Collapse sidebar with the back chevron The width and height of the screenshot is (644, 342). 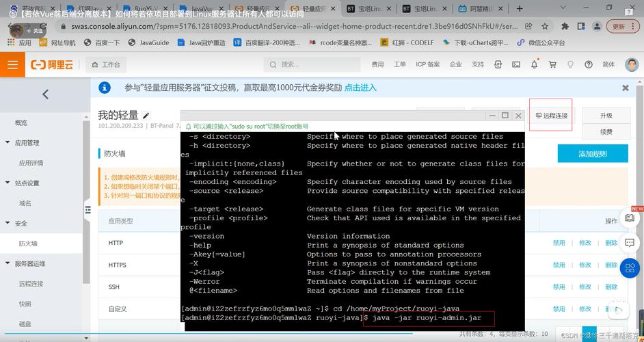pyautogui.click(x=45, y=94)
